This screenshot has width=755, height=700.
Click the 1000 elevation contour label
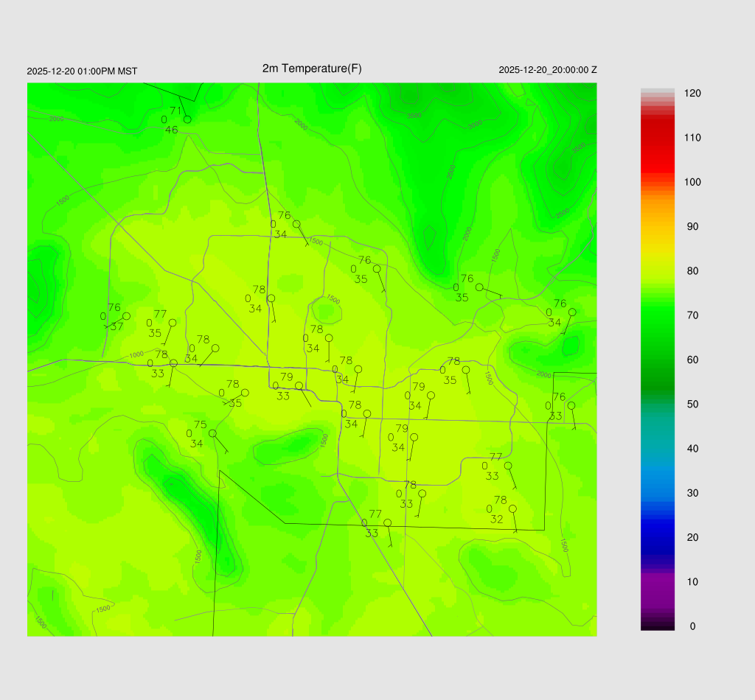[x=136, y=355]
